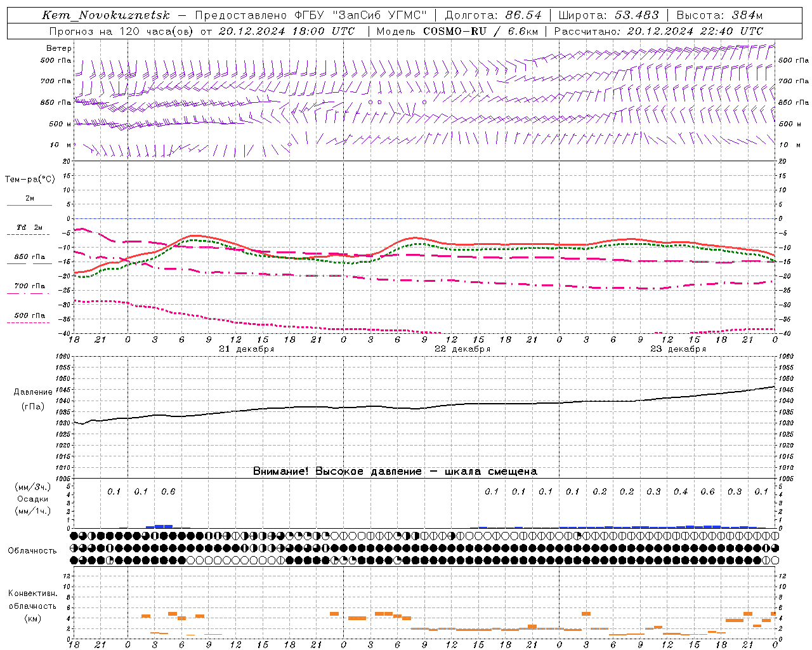
Task: Click the Долгота: 86.54 value
Action: coord(494,15)
